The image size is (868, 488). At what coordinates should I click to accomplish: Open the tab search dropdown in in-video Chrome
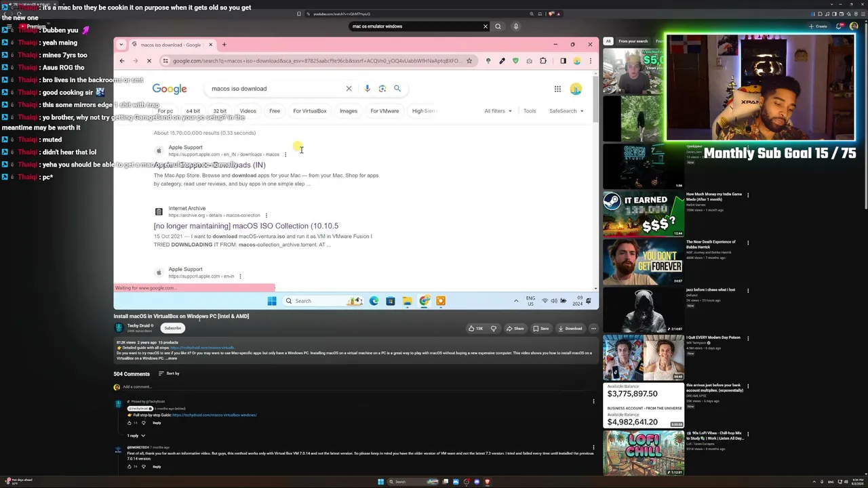click(x=121, y=45)
